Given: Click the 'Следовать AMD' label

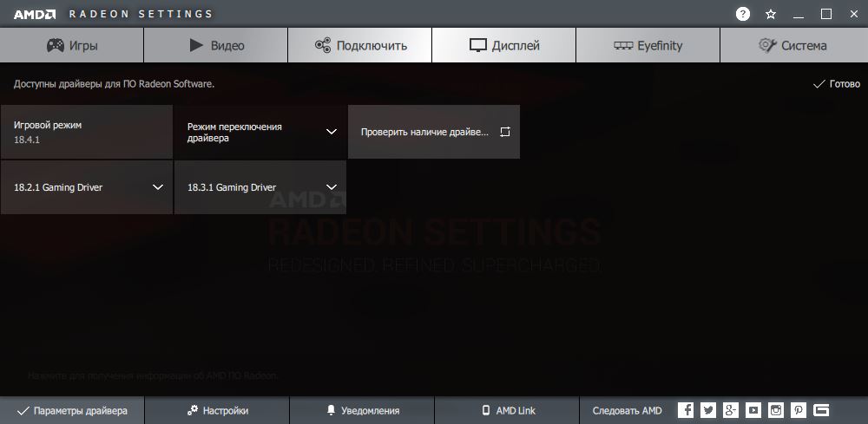Looking at the screenshot, I should pyautogui.click(x=627, y=411).
